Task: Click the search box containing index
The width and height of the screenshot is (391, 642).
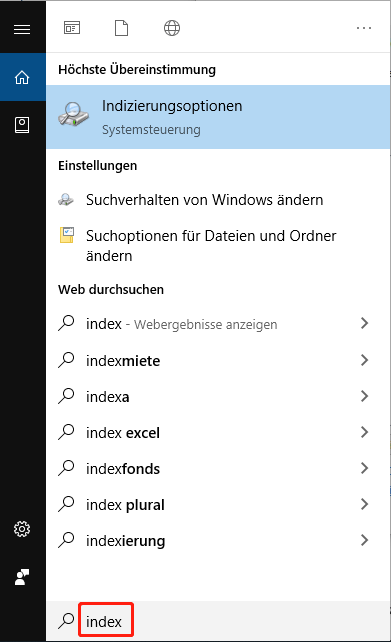Action: 218,621
